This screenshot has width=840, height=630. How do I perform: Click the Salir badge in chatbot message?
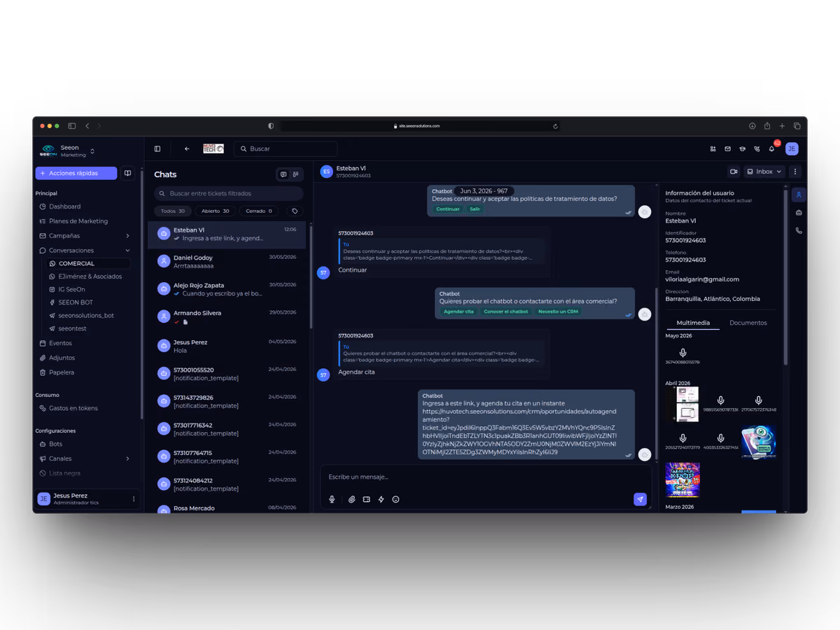475,209
